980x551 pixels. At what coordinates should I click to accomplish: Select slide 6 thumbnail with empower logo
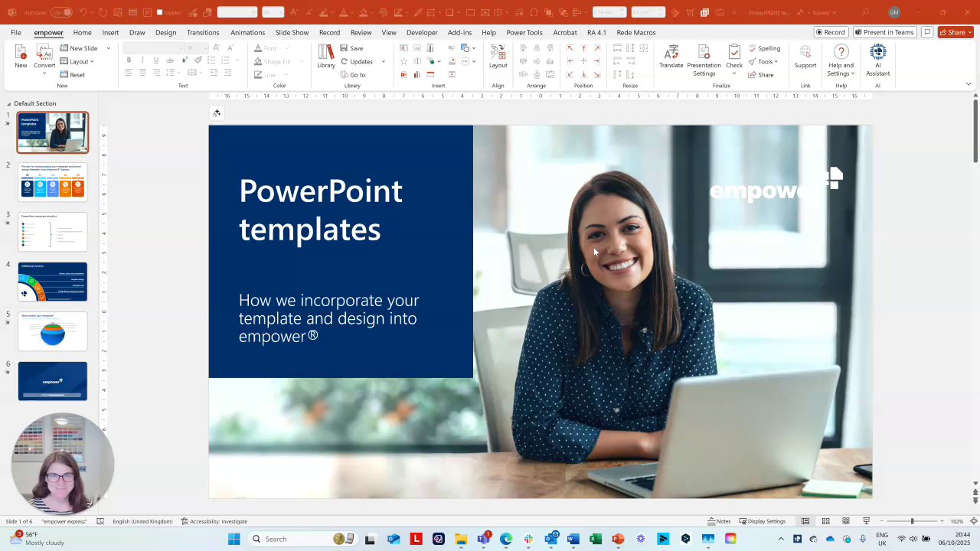(x=53, y=381)
